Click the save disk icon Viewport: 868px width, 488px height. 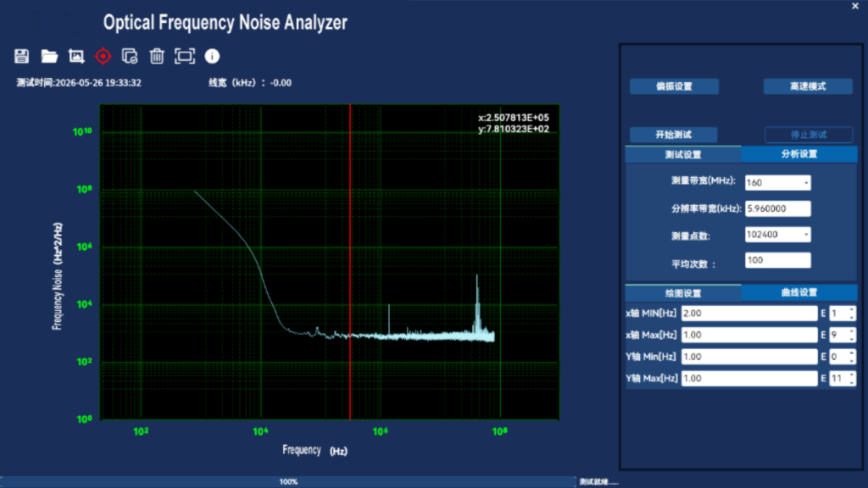21,56
